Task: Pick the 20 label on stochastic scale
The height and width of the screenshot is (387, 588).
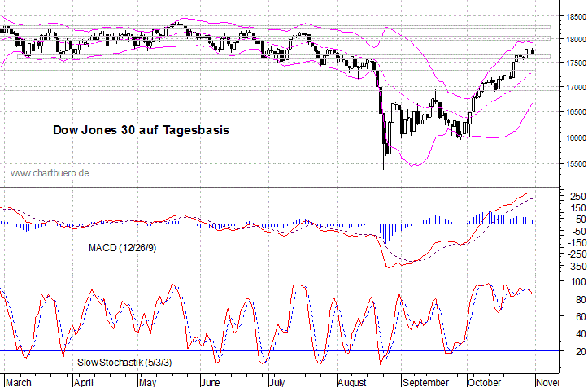Action: click(x=581, y=352)
